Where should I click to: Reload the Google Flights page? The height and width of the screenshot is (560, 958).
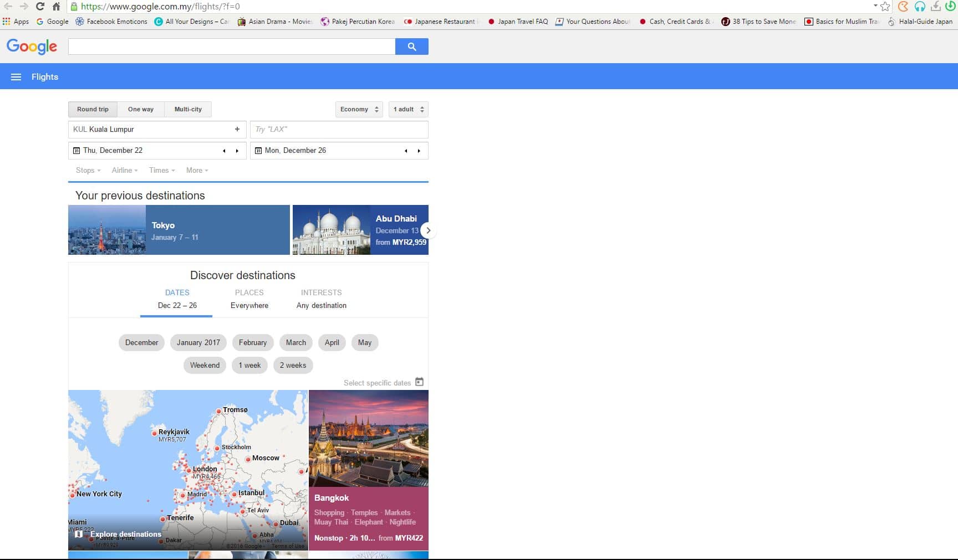tap(40, 7)
